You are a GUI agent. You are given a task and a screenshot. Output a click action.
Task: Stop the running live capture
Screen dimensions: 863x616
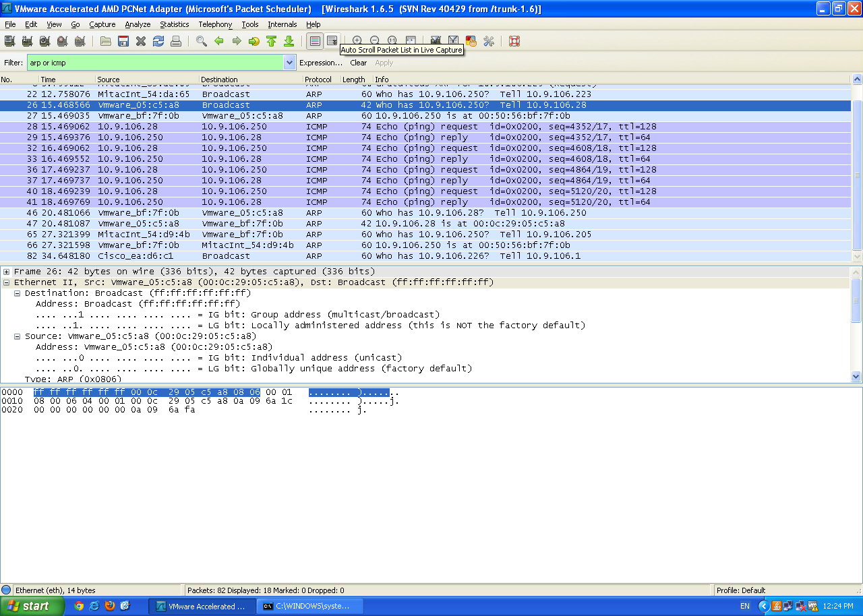pos(62,40)
